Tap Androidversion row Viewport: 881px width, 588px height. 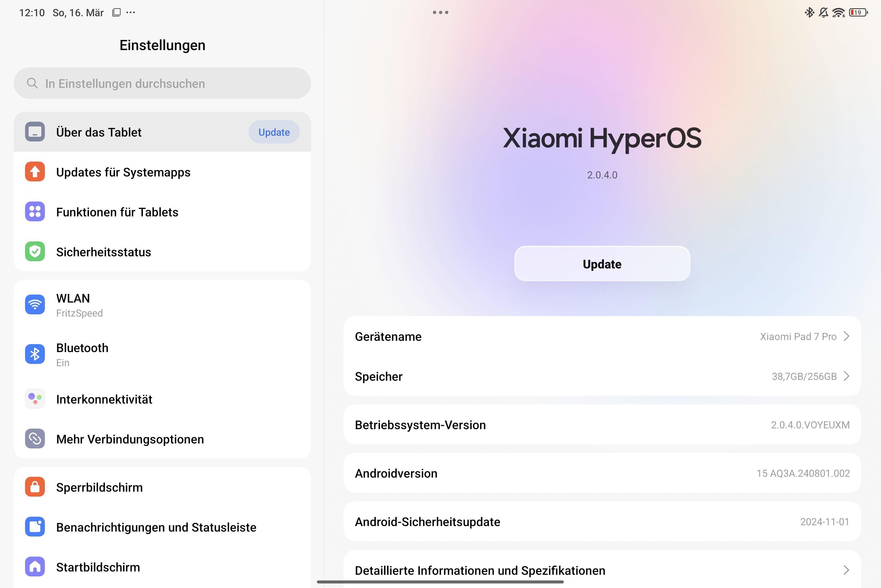click(602, 473)
